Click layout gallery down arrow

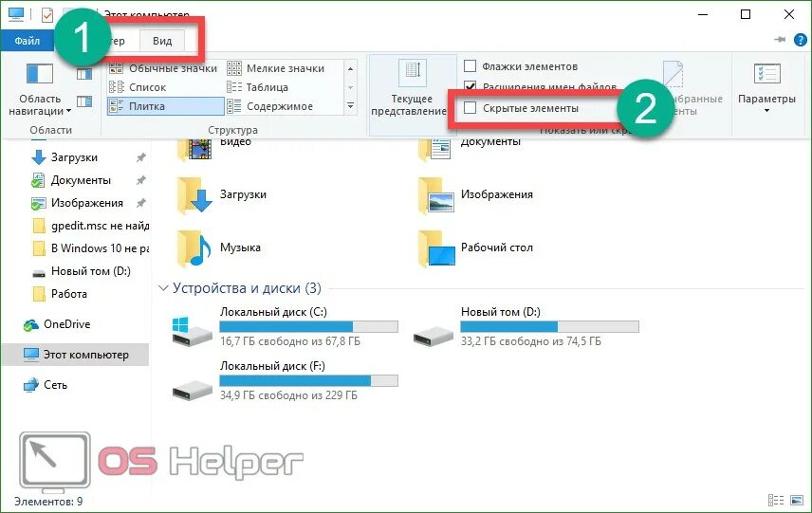pyautogui.click(x=351, y=87)
